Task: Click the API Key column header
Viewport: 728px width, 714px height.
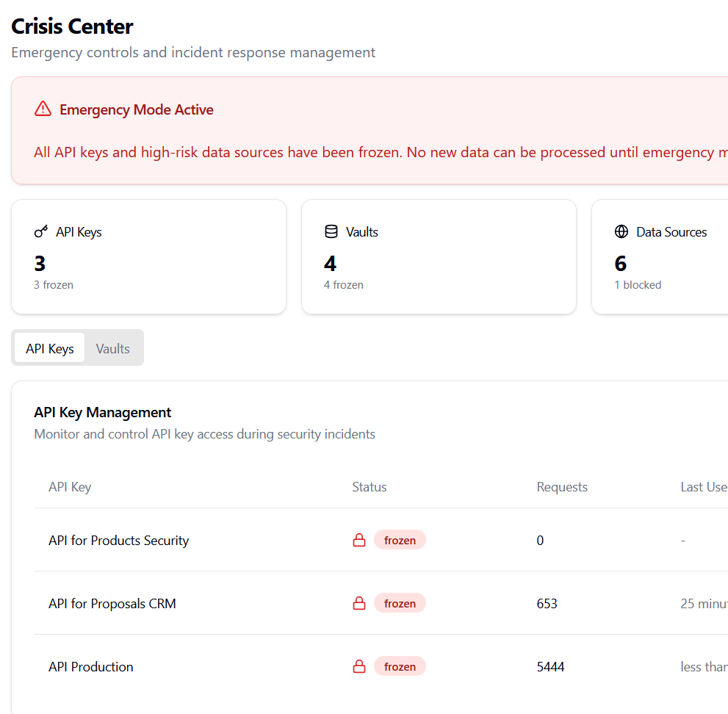Action: pos(70,486)
